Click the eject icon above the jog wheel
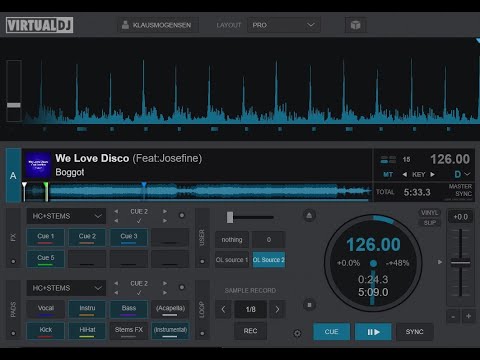480x360 pixels. [x=309, y=215]
